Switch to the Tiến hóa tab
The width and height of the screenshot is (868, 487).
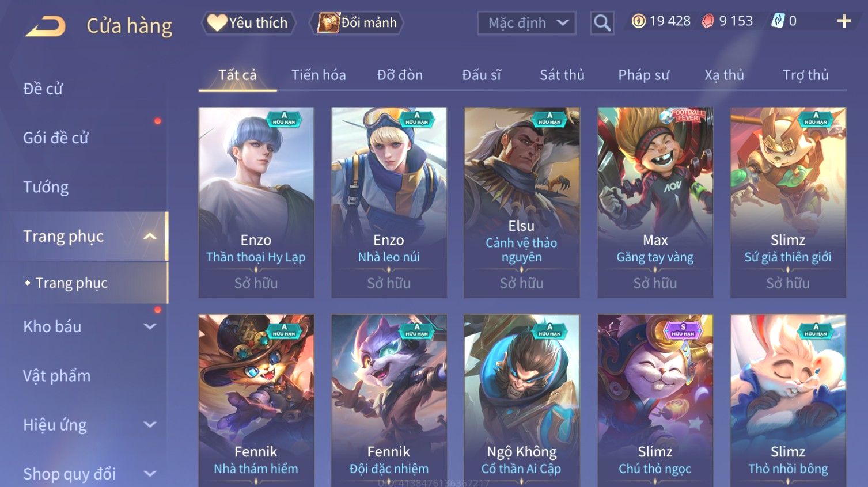[x=319, y=75]
